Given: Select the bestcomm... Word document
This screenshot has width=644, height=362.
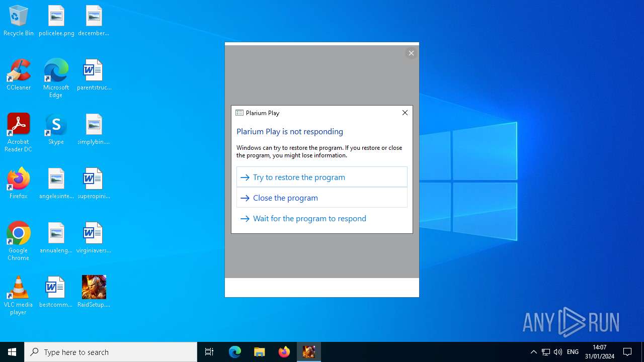Looking at the screenshot, I should click(x=56, y=292).
